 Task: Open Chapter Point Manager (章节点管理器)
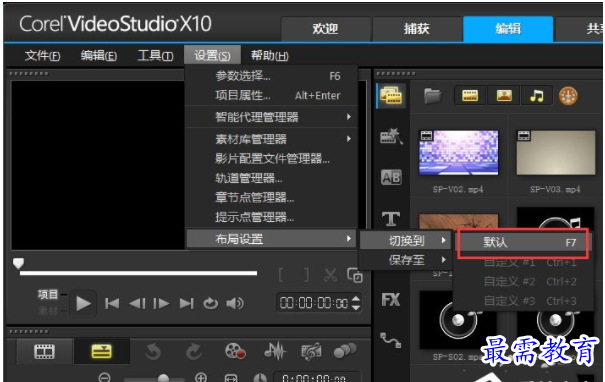pos(272,198)
